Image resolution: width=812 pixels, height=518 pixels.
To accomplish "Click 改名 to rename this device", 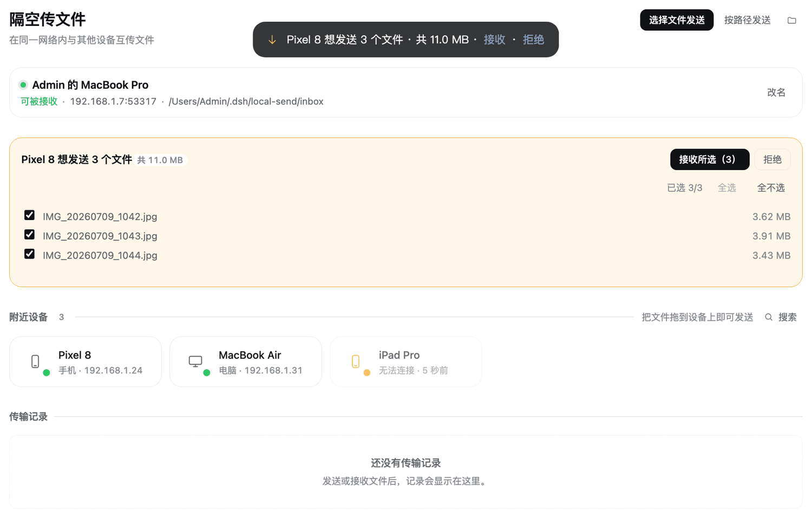I will 776,92.
